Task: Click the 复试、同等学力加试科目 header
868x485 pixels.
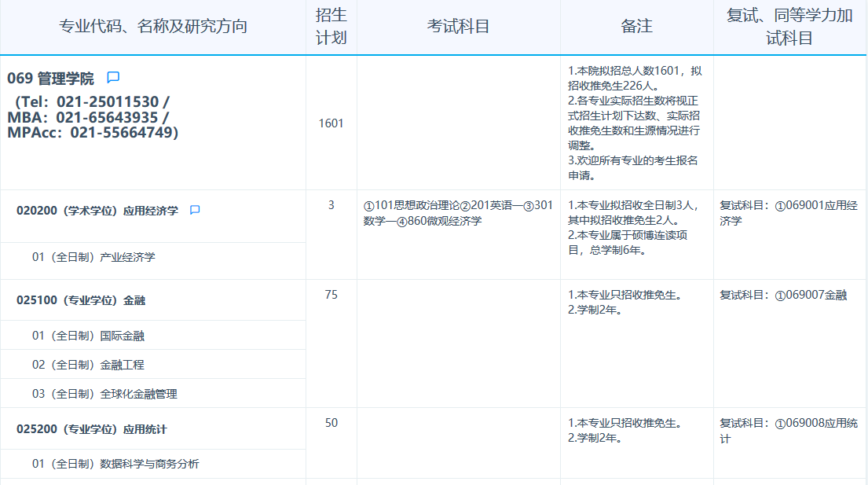Action: [789, 24]
